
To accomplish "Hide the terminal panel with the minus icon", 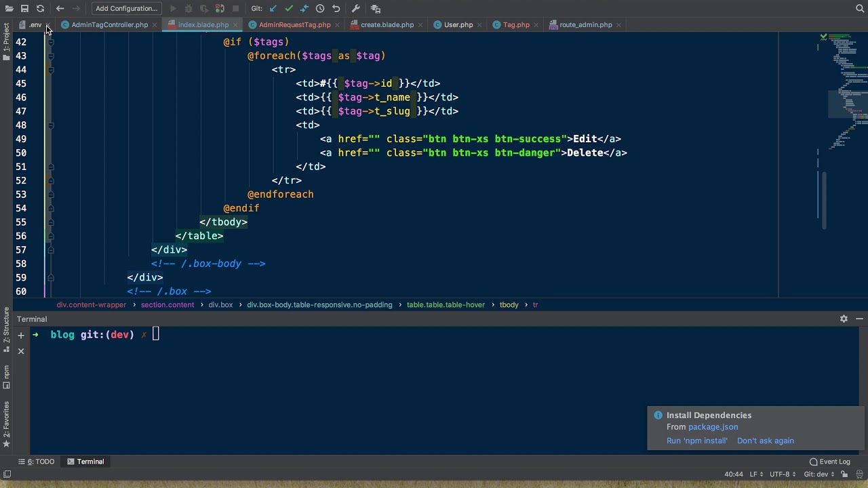I will 859,319.
